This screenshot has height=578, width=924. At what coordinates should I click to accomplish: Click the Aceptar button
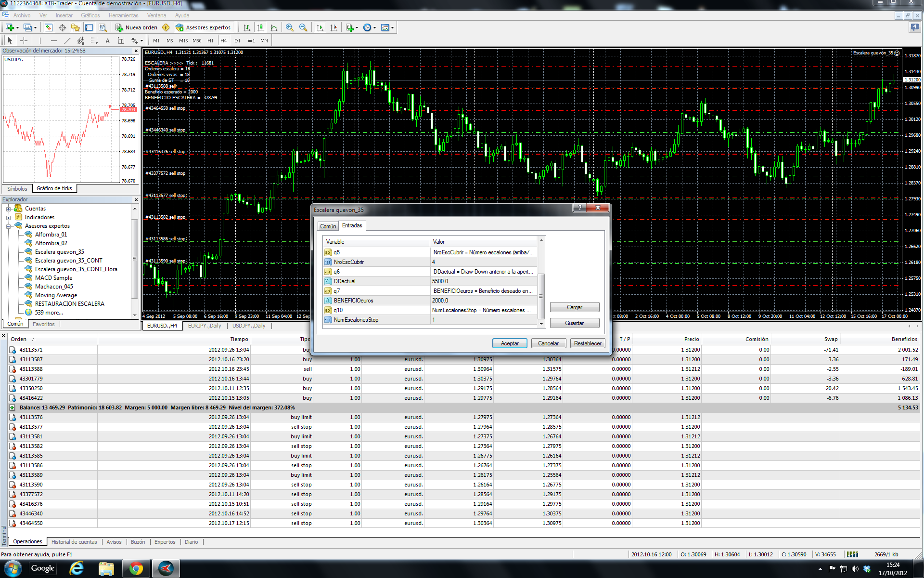(x=509, y=343)
